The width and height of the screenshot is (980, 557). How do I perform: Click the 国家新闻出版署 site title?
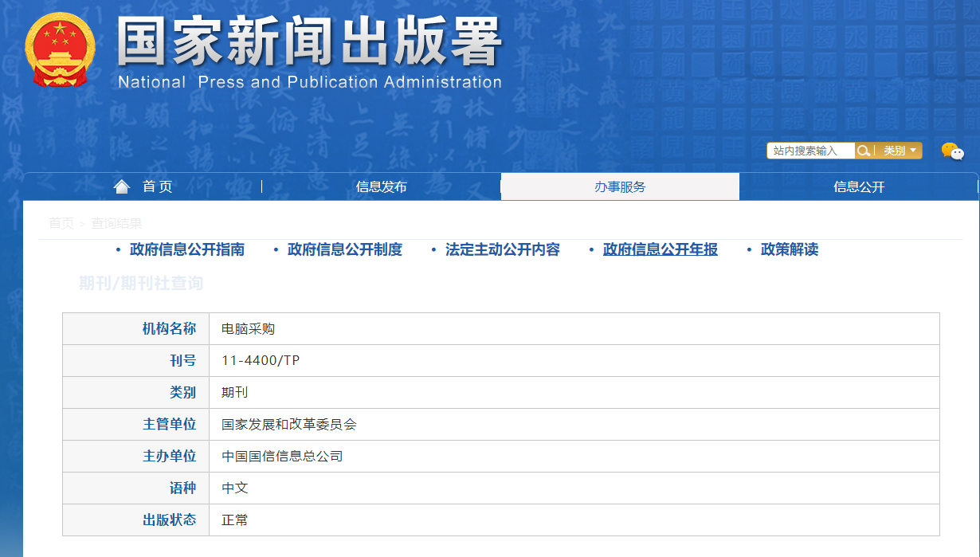(310, 41)
